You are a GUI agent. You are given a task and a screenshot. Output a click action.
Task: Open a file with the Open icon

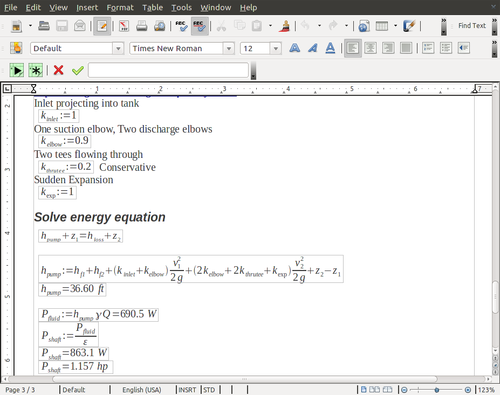pyautogui.click(x=44, y=26)
